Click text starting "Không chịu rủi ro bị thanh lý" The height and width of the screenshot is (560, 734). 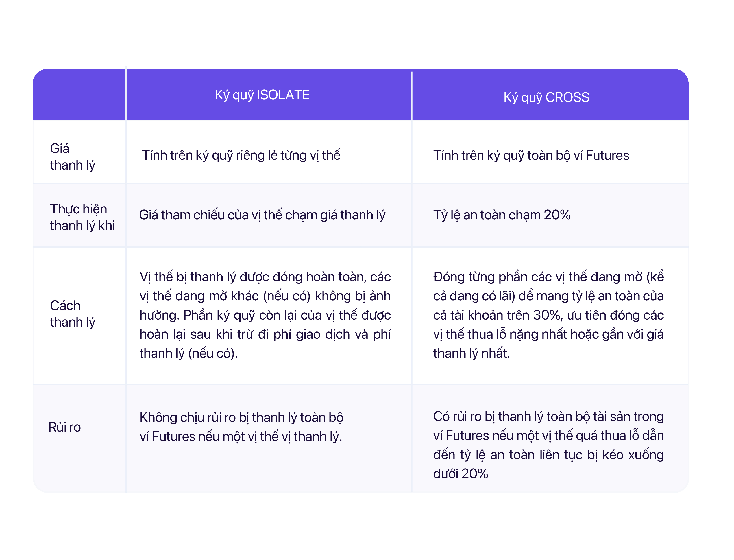point(241,427)
